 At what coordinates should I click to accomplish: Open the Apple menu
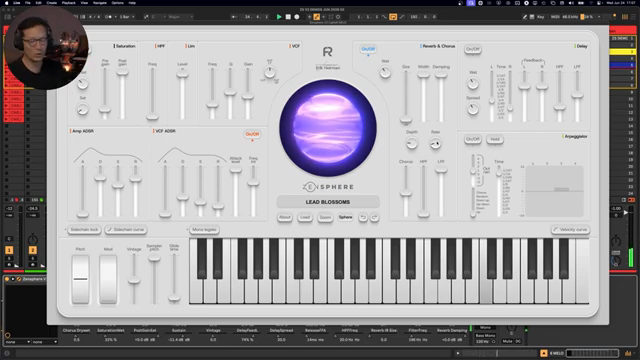(x=7, y=3)
